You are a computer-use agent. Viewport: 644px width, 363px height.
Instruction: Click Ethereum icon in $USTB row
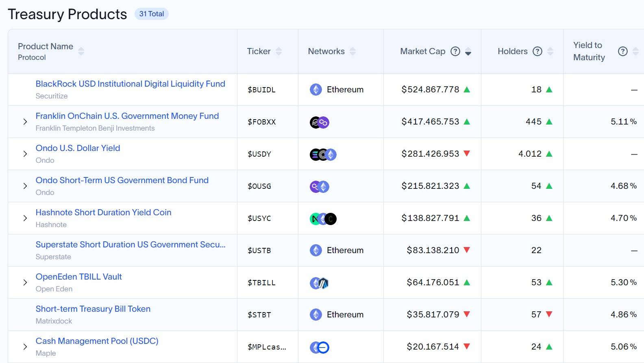[x=316, y=250]
